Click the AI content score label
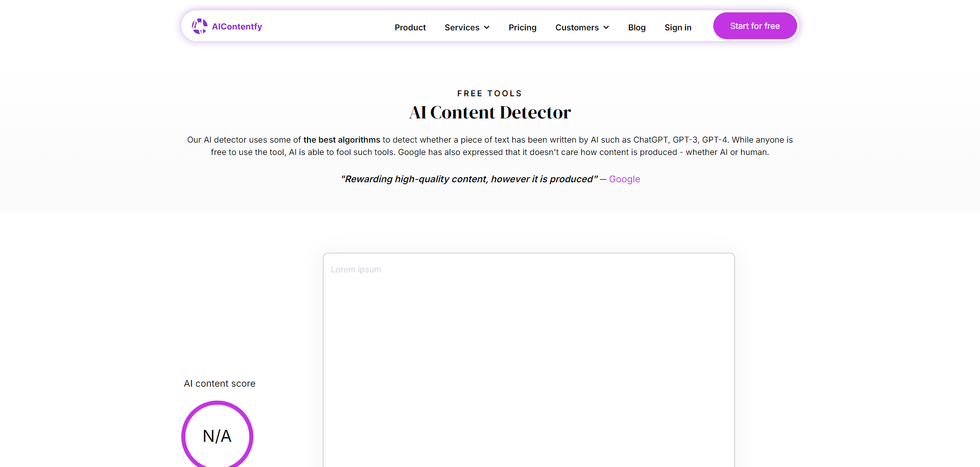This screenshot has height=467, width=980. coord(219,383)
